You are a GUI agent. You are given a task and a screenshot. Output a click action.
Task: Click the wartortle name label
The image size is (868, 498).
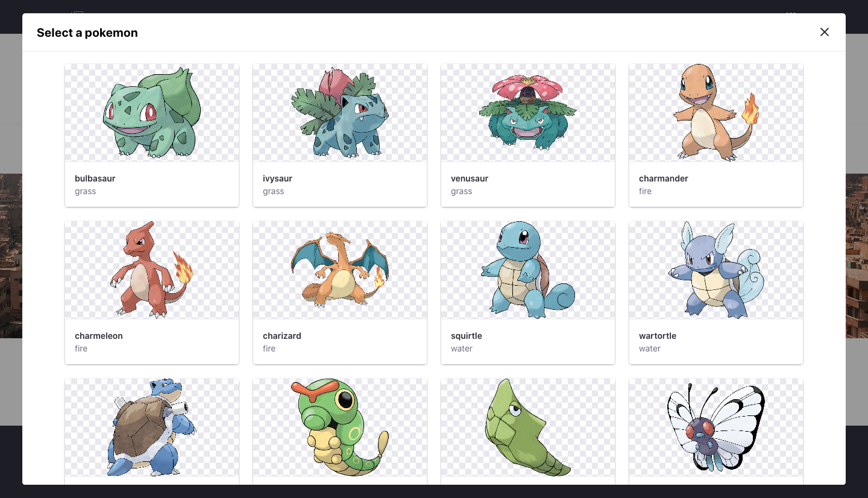tap(658, 336)
